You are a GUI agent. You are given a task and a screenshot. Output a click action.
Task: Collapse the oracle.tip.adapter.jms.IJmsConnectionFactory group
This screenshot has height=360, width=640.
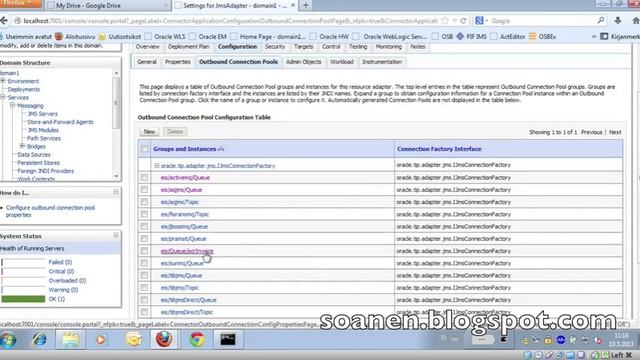pyautogui.click(x=157, y=166)
